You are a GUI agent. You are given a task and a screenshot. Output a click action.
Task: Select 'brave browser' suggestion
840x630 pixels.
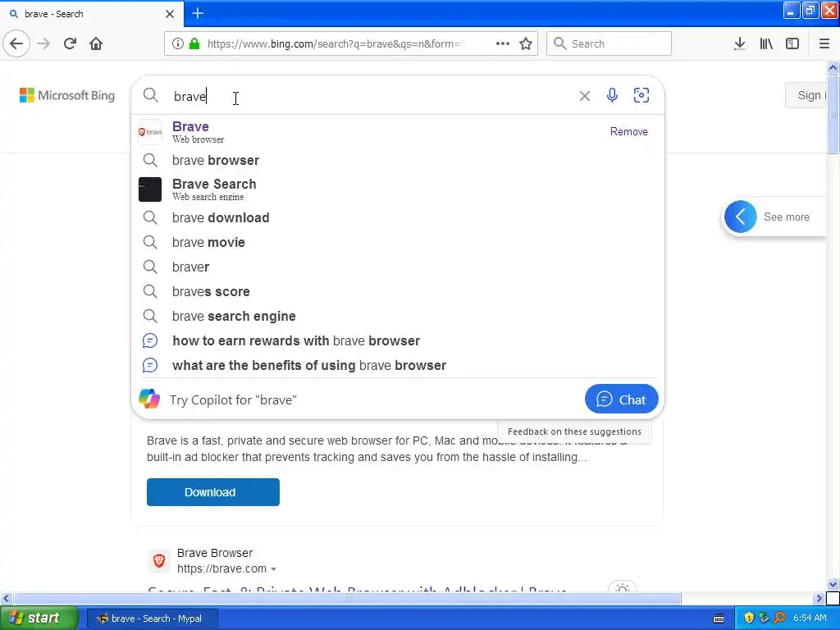point(397,160)
